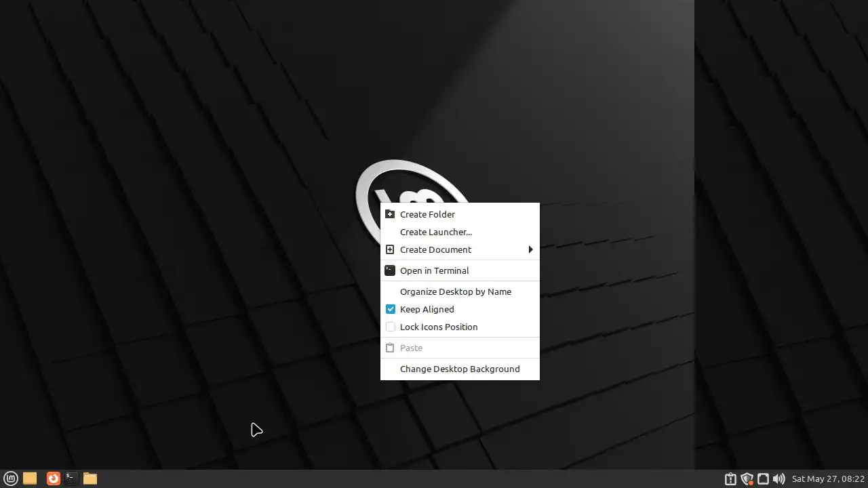Viewport: 868px width, 488px height.
Task: Choose Change Desktop Background
Action: point(460,369)
